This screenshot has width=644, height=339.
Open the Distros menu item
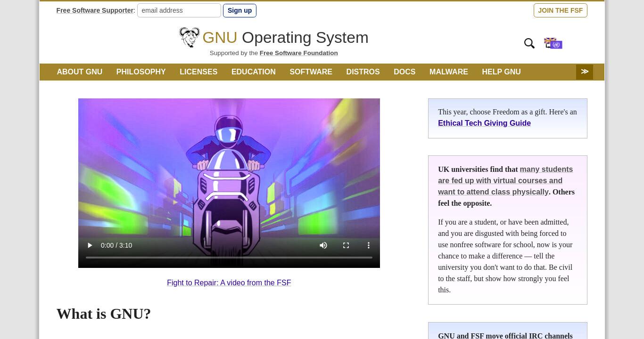363,72
